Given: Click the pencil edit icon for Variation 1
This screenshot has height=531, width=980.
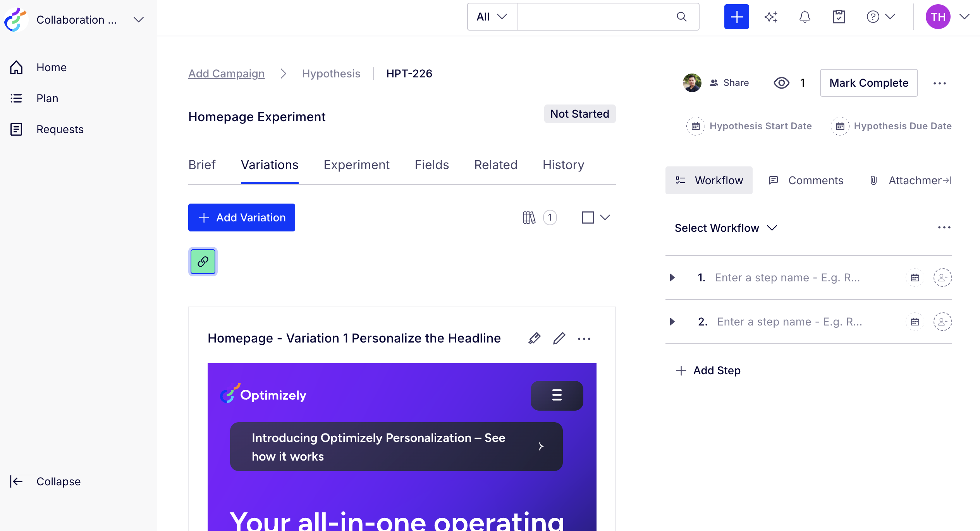Looking at the screenshot, I should tap(559, 338).
